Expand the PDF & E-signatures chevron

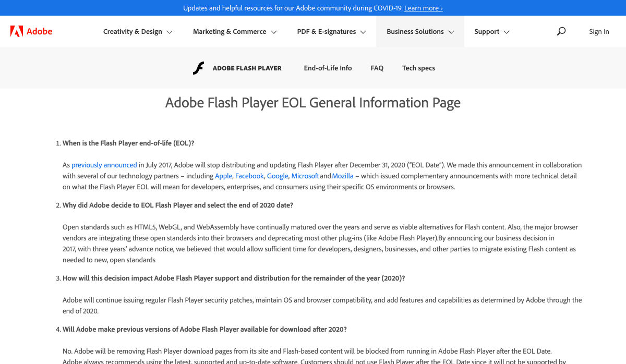tap(363, 32)
